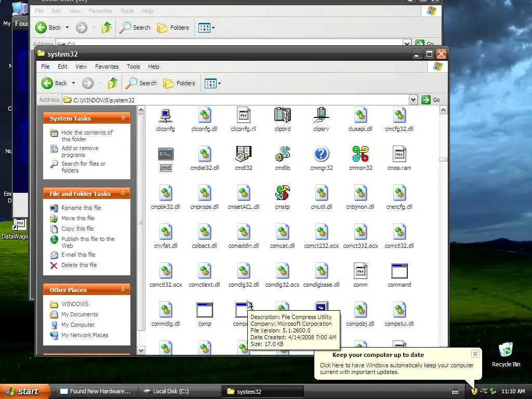Open Edit menu in system32 window
Viewport: 532px width, 399px height.
tap(62, 66)
